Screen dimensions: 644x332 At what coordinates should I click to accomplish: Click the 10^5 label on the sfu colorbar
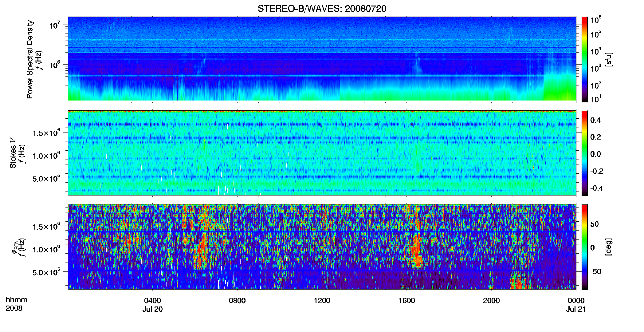(x=596, y=34)
